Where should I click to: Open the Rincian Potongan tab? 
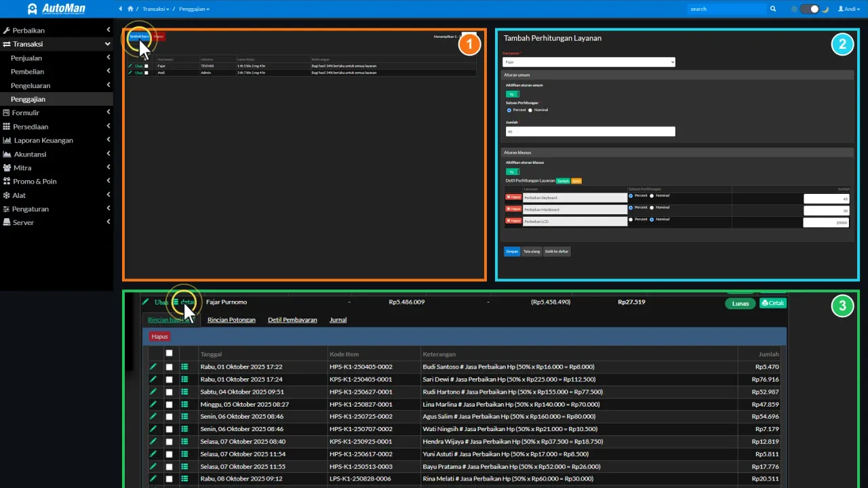[x=231, y=320]
